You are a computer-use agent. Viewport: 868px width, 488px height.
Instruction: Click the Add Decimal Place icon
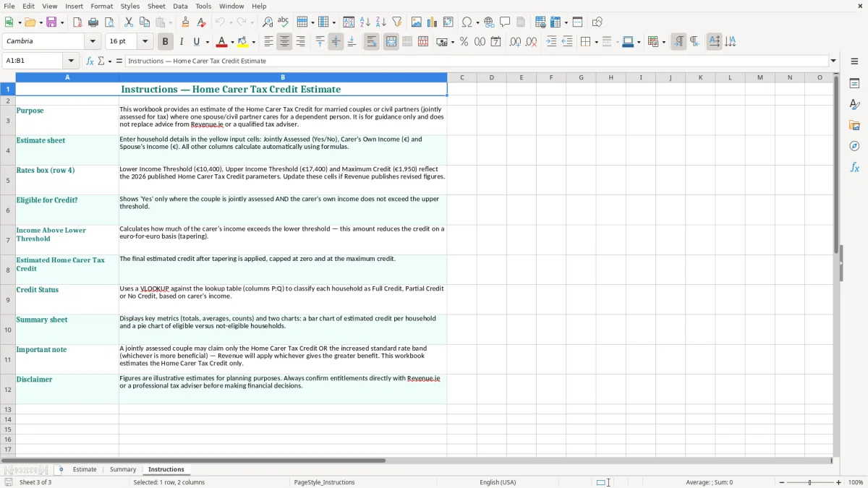pyautogui.click(x=515, y=42)
